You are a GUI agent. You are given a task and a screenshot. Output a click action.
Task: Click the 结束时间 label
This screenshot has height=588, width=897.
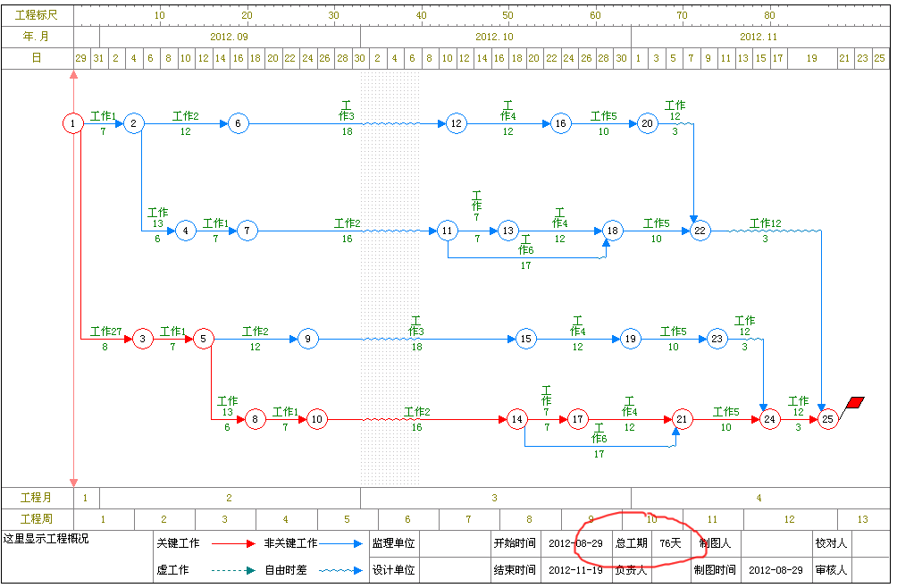(x=515, y=570)
